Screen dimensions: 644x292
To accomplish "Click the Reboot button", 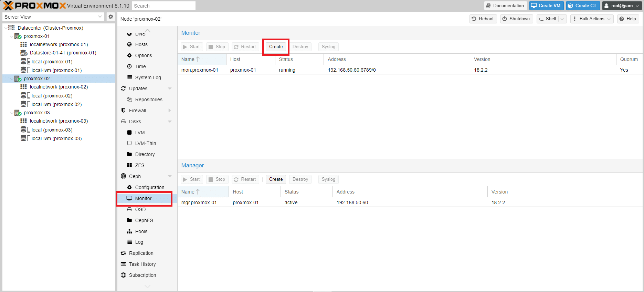I will coord(483,19).
